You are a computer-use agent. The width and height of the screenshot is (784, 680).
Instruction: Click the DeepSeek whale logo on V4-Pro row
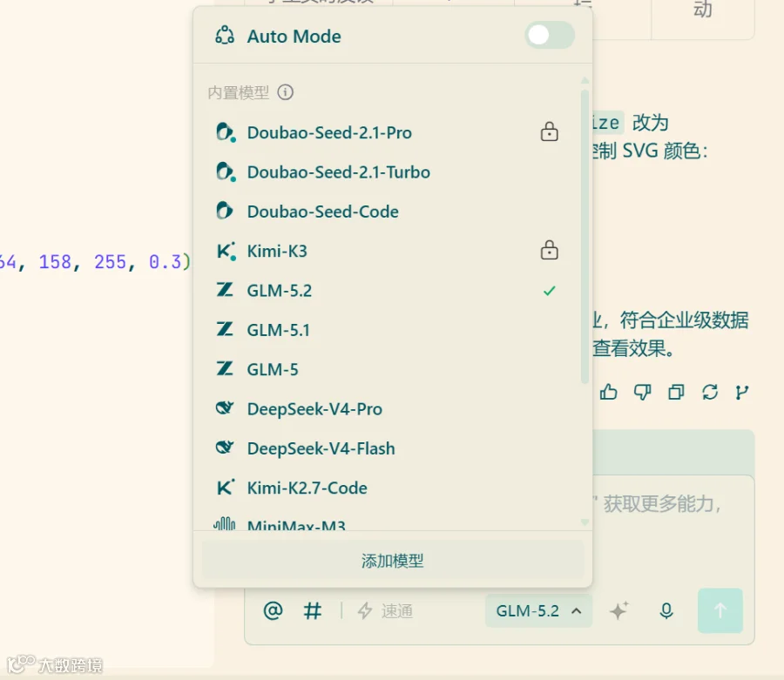(225, 408)
